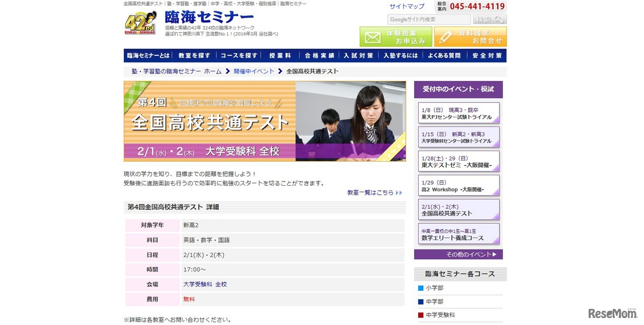Open 大学受験科センター試験トライアル event
This screenshot has height=325, width=644.
click(459, 137)
